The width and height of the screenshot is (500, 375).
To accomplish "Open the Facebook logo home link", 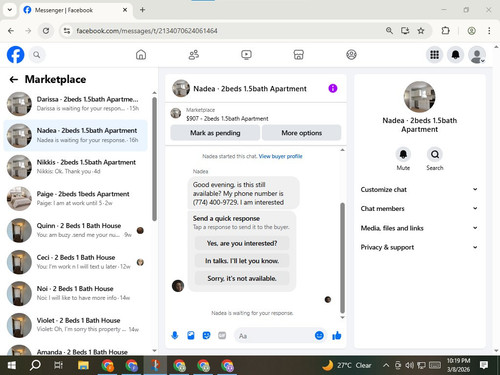I will [15, 55].
